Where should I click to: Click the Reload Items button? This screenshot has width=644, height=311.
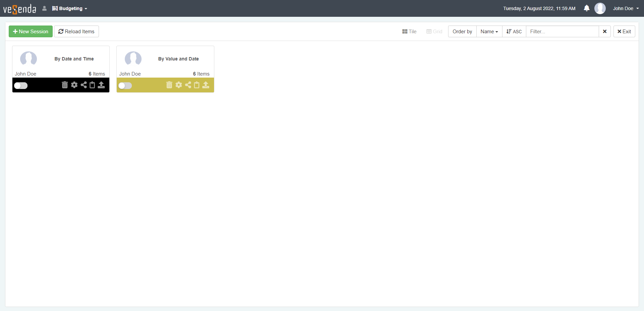point(76,32)
